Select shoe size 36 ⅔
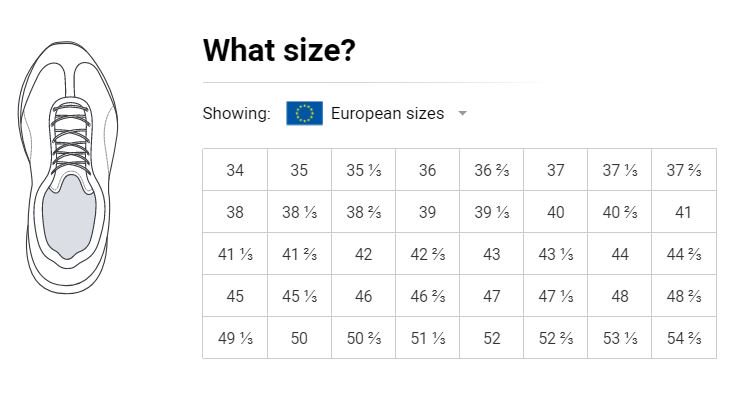The height and width of the screenshot is (419, 753). [491, 170]
